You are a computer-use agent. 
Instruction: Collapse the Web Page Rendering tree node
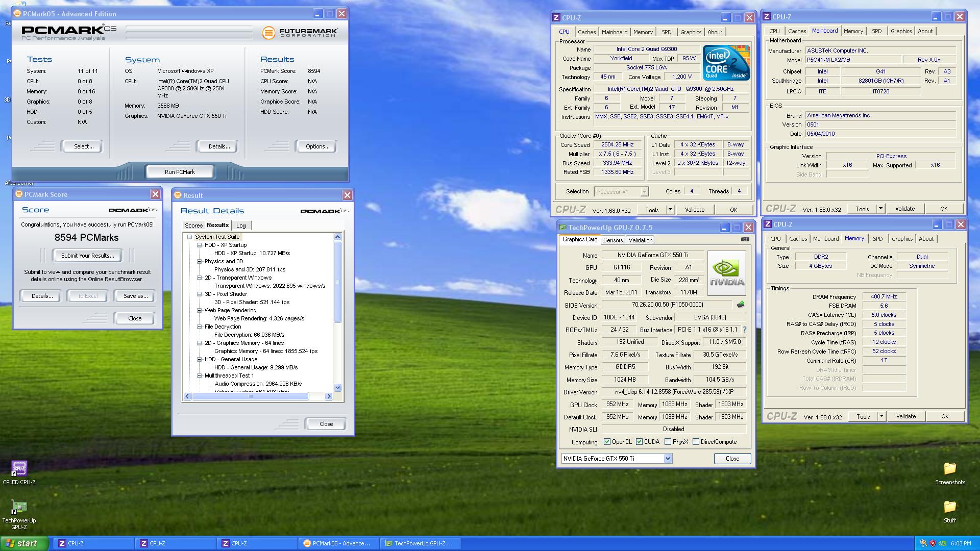(200, 310)
